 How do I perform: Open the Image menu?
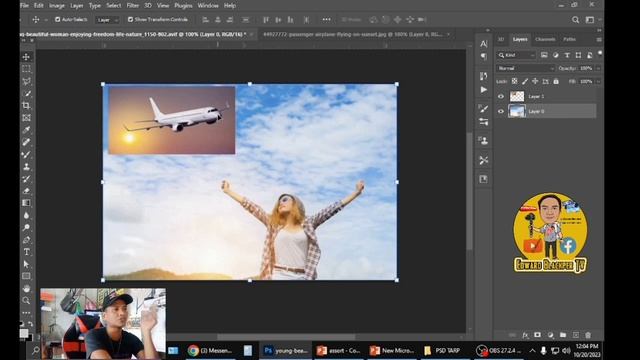(57, 6)
